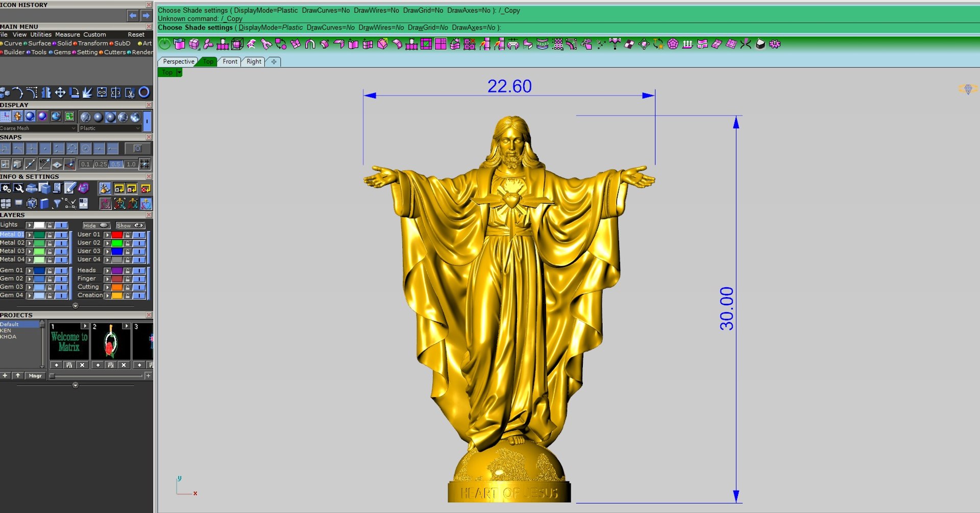This screenshot has width=980, height=513.
Task: Click the Reset button in Main Menu
Action: tap(136, 35)
